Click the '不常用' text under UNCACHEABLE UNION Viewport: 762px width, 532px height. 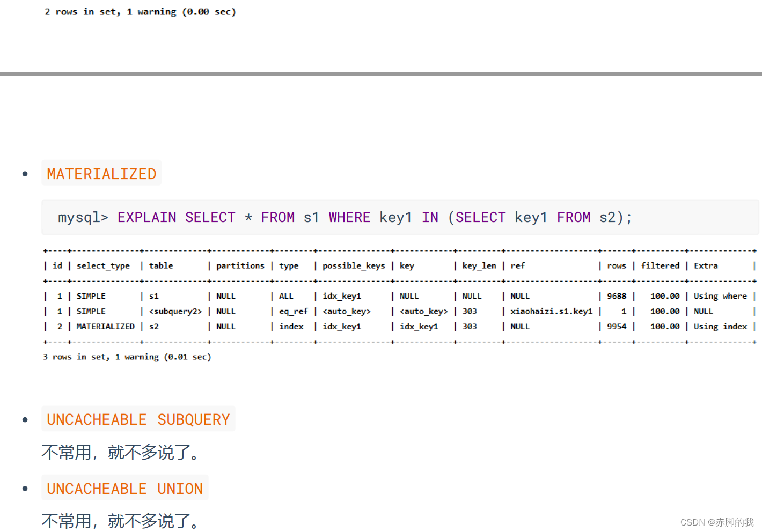click(x=67, y=521)
